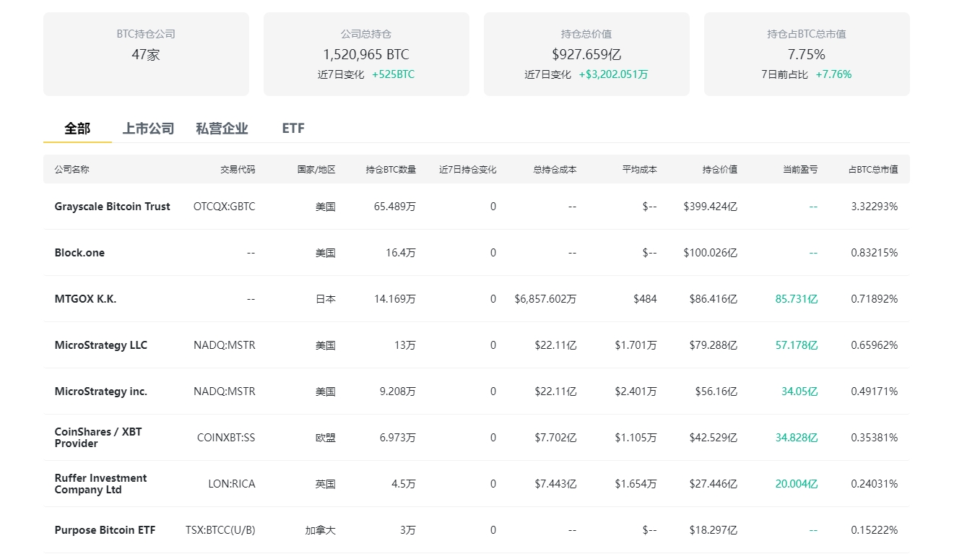980x554 pixels.
Task: Select the 私营企业 tab
Action: [x=222, y=129]
